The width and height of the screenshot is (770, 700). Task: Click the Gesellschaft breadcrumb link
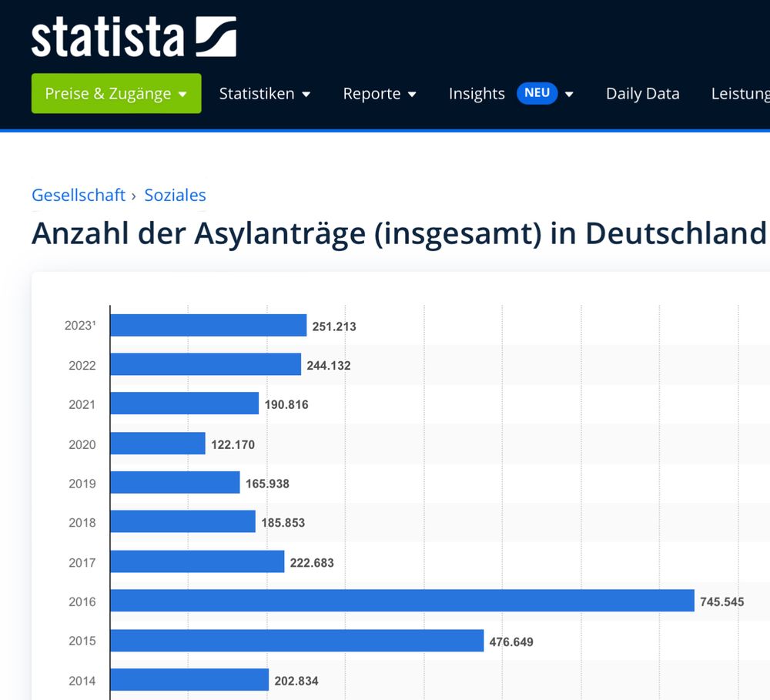pos(78,195)
